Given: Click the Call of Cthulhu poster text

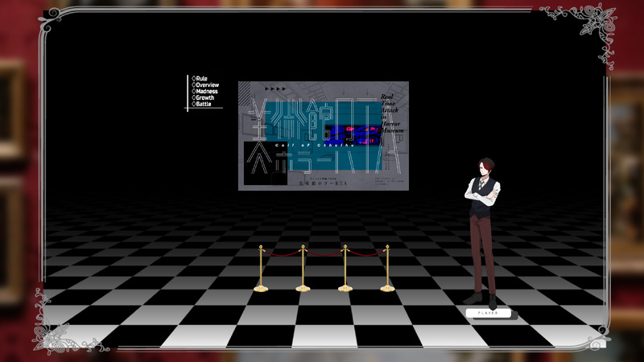Looking at the screenshot, I should tap(315, 145).
